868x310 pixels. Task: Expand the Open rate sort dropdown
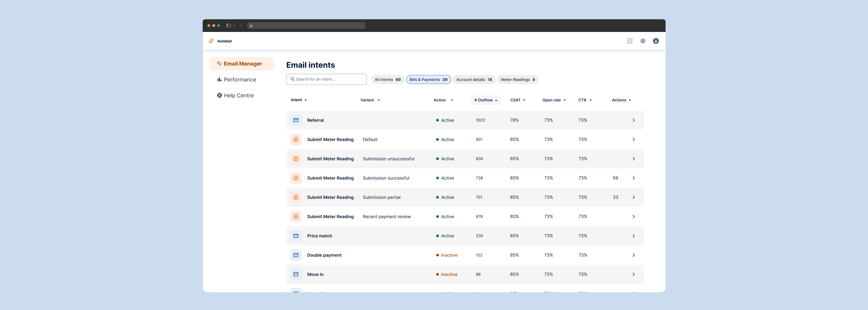tap(554, 100)
